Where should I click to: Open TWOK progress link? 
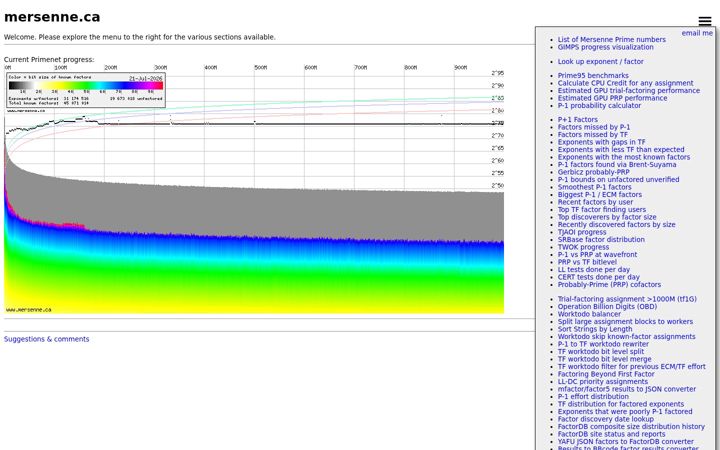(x=583, y=247)
